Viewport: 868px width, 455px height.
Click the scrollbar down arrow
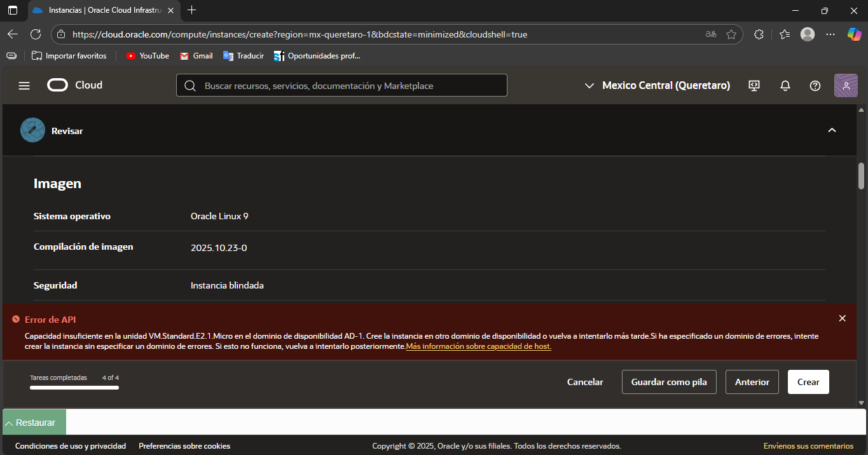[861, 402]
